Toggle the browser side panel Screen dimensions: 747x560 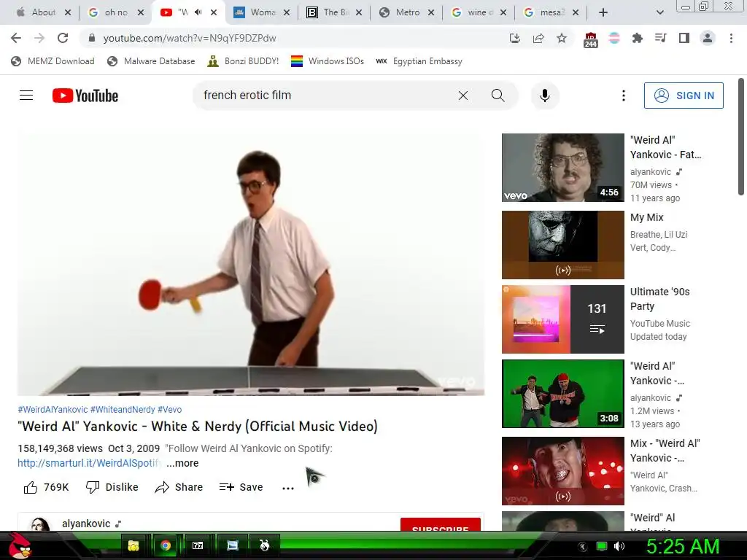pyautogui.click(x=684, y=38)
